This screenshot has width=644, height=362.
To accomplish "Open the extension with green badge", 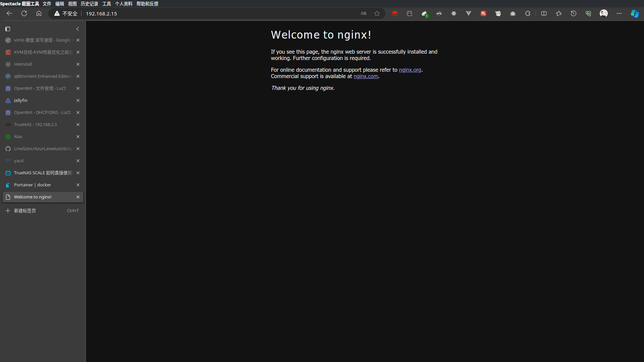I will 424,14.
